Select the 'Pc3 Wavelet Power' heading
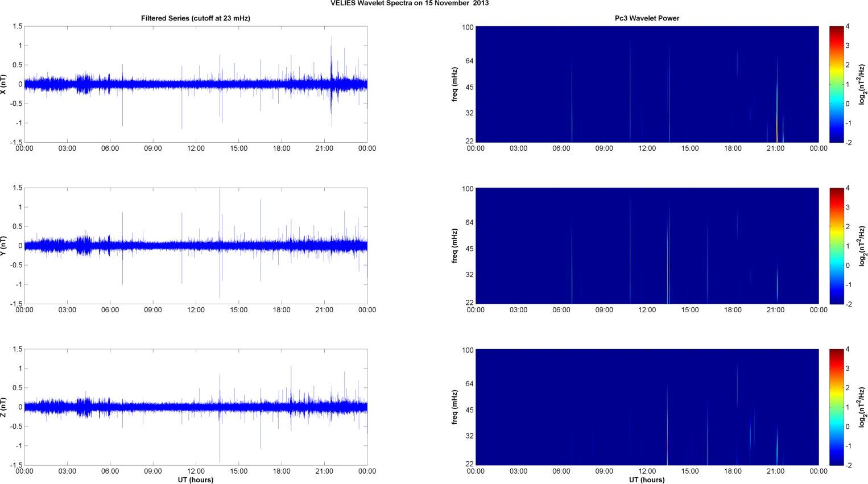This screenshot has width=868, height=484. pyautogui.click(x=647, y=18)
